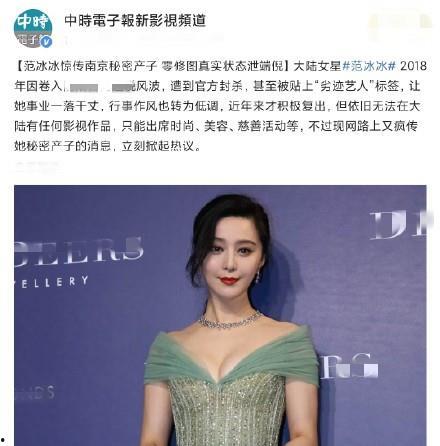This screenshot has height=446, width=440.
Task: Click the blue verified V badge
Action: [x=46, y=42]
